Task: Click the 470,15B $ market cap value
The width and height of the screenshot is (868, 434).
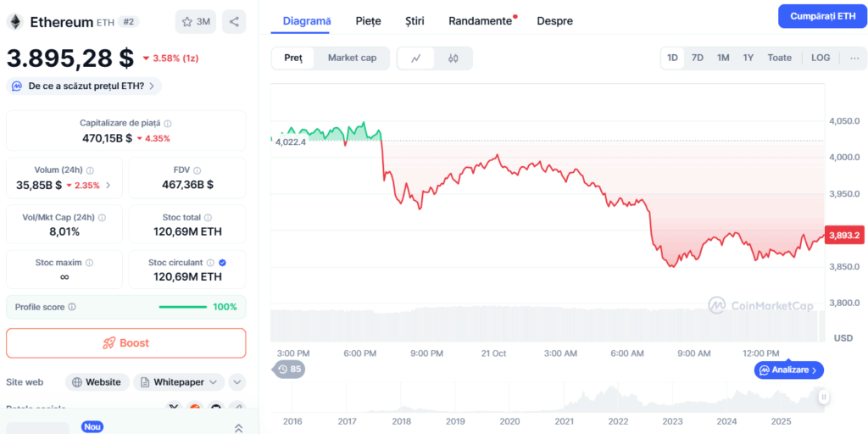Action: click(x=108, y=138)
